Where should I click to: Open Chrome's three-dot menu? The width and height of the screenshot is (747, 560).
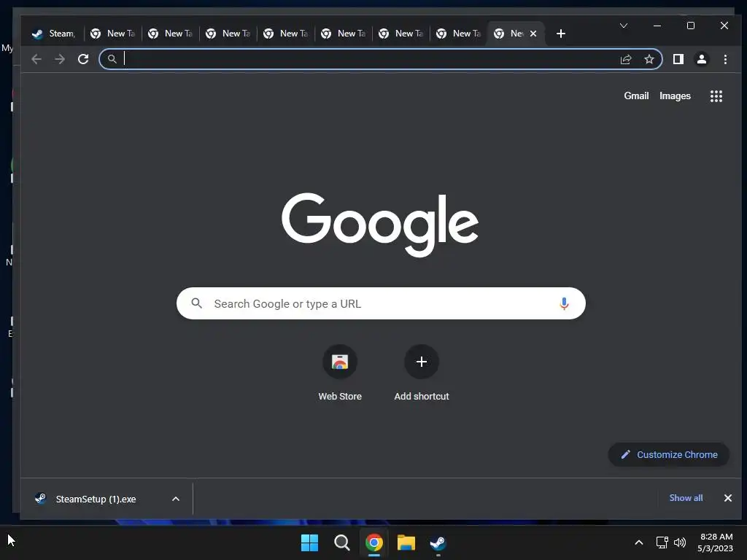tap(725, 59)
